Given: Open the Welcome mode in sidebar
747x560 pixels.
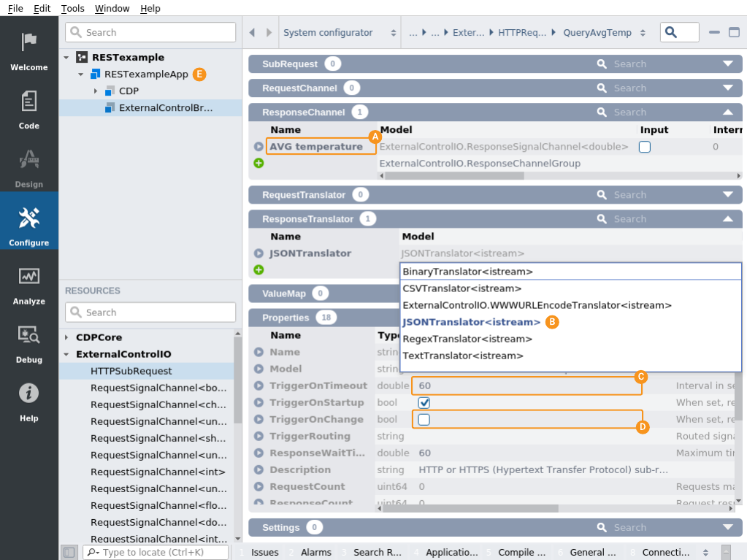Looking at the screenshot, I should pos(28,50).
